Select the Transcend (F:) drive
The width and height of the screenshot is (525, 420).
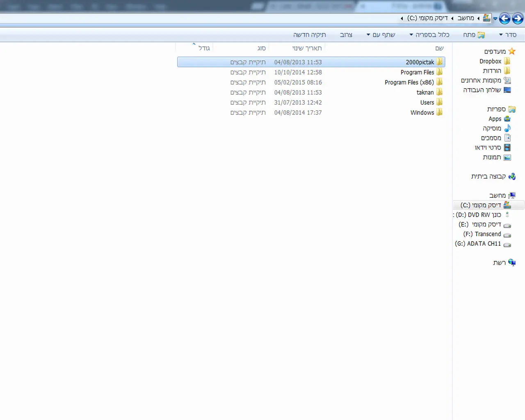tap(482, 234)
